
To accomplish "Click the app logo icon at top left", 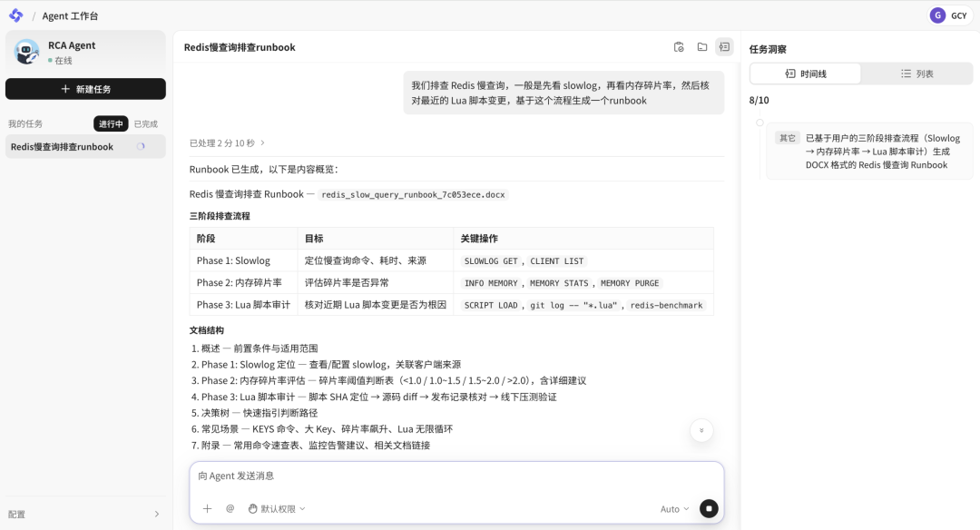I will (x=15, y=15).
